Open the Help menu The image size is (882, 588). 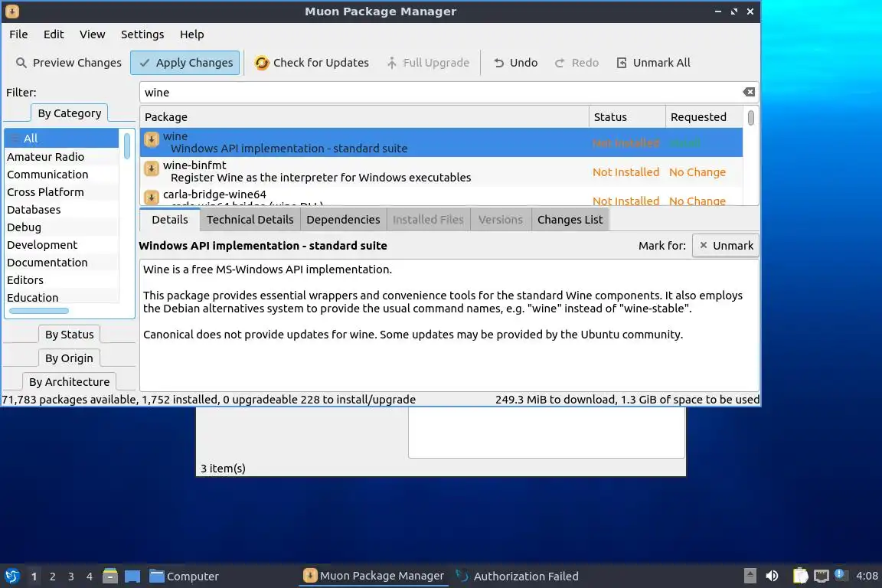click(x=192, y=34)
